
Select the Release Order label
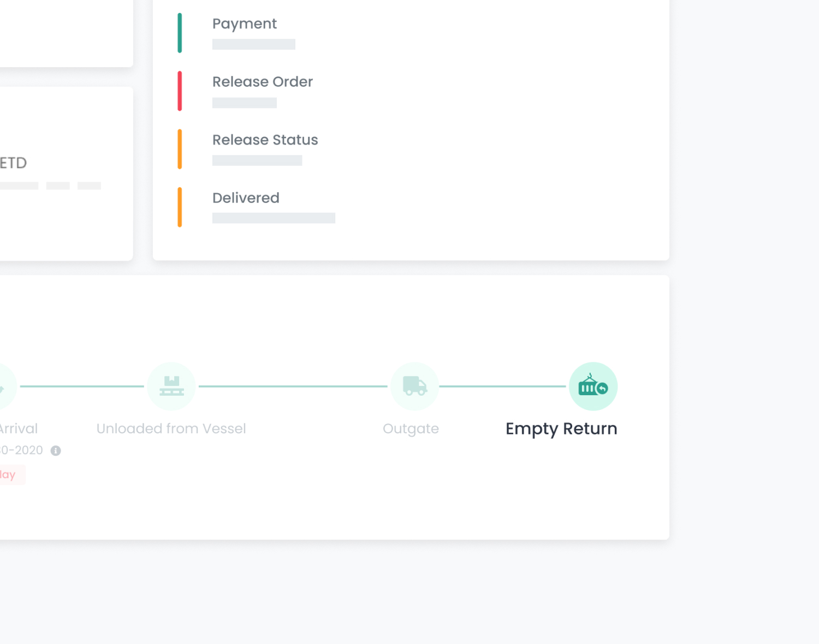(x=262, y=82)
